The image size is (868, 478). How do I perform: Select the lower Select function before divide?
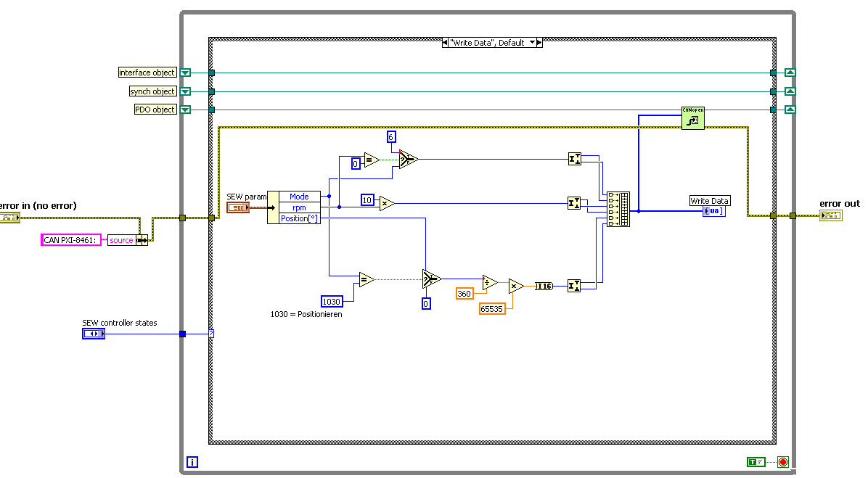(x=432, y=279)
